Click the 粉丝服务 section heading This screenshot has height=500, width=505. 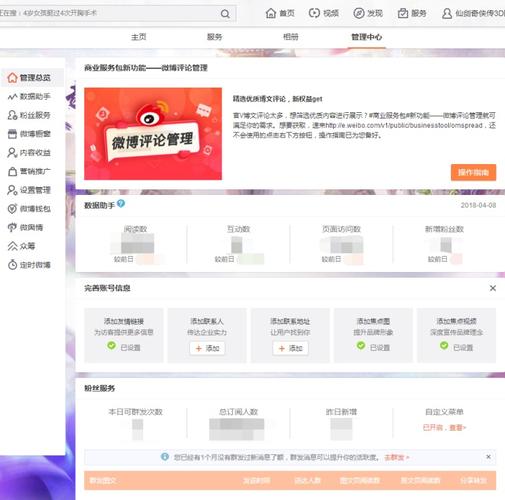[100, 388]
